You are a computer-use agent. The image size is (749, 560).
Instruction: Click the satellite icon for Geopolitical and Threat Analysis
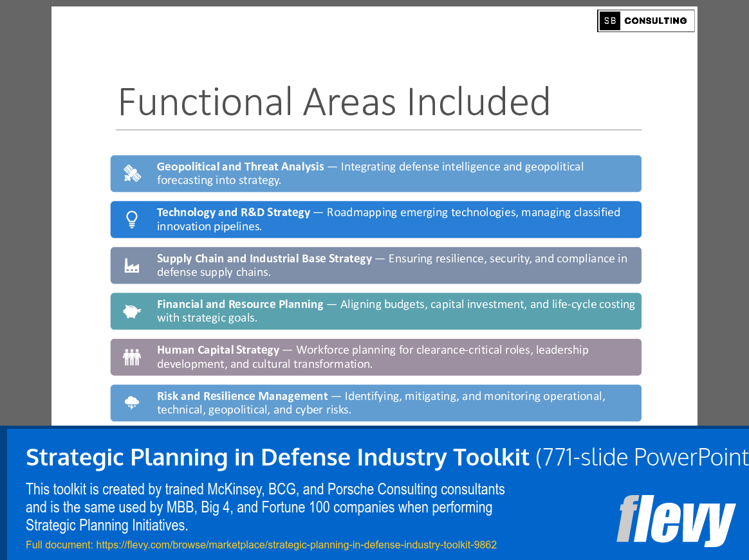[132, 174]
